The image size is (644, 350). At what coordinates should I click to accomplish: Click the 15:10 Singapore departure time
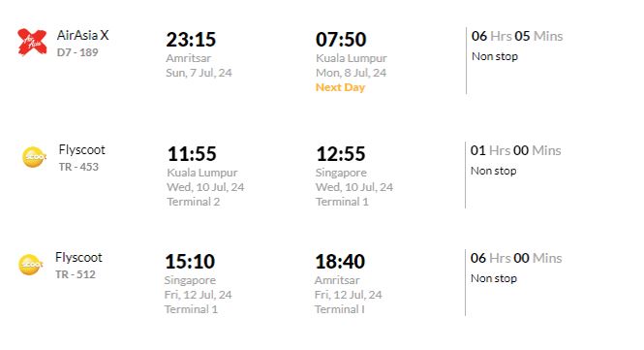point(190,262)
